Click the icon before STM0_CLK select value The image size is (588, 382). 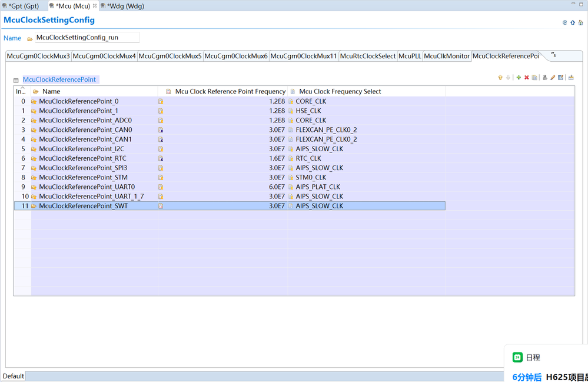(291, 178)
